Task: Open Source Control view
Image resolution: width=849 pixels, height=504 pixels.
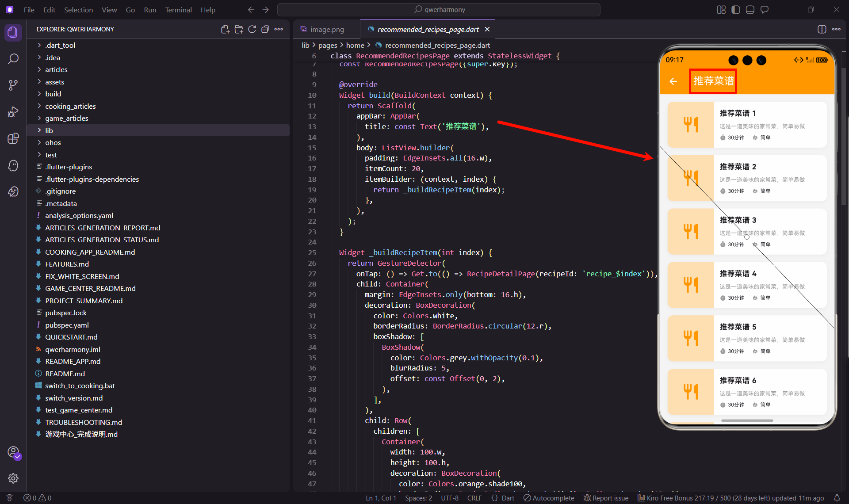Action: pos(13,85)
